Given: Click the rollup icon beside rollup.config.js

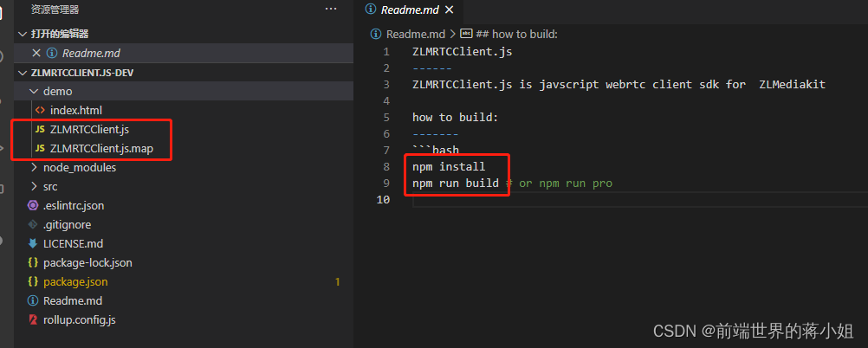Looking at the screenshot, I should [33, 319].
